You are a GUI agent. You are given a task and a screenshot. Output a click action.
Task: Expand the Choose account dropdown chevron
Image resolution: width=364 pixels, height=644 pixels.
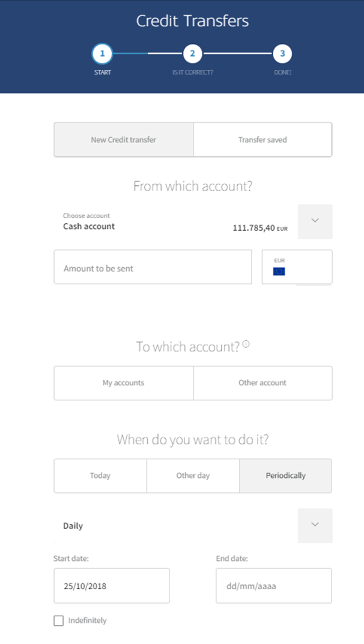point(315,221)
